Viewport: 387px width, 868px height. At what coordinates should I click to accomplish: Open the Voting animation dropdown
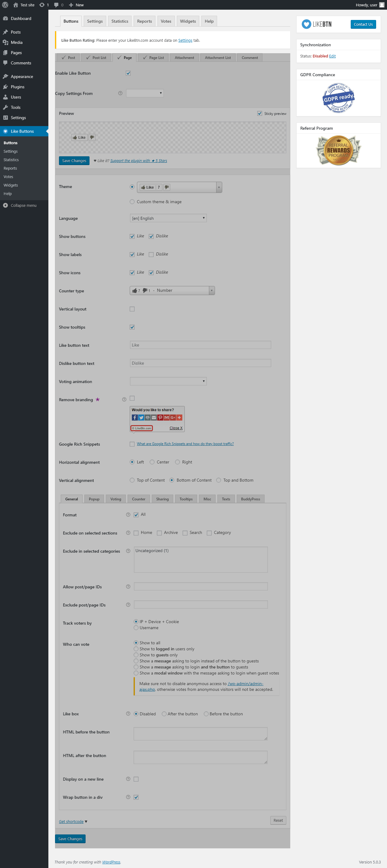point(168,381)
